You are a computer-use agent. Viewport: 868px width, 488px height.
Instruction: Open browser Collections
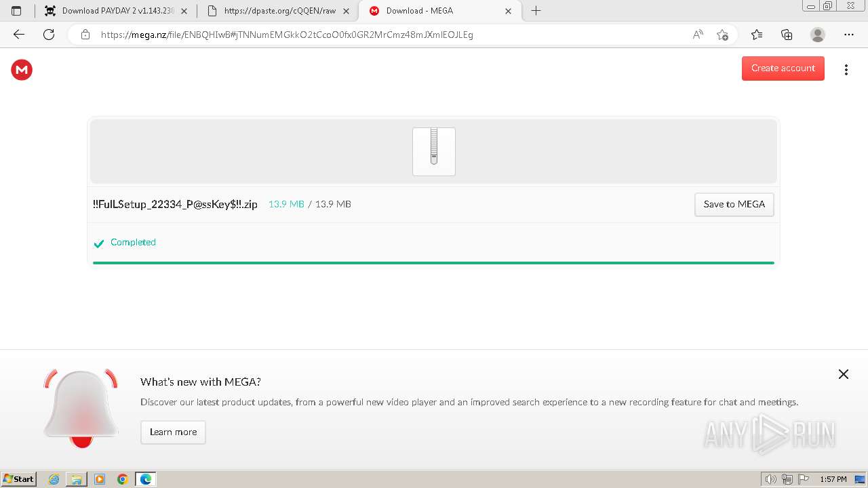click(x=787, y=35)
